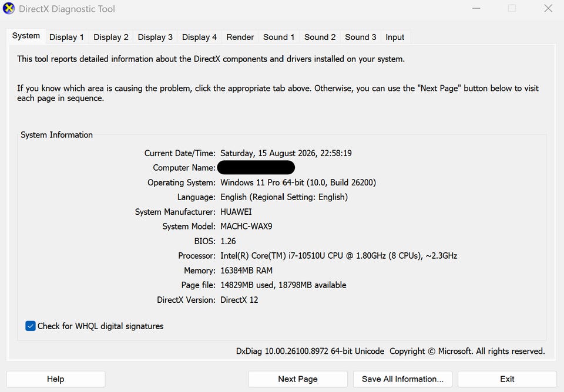Click Save All Information button
This screenshot has width=564, height=392.
coord(402,379)
